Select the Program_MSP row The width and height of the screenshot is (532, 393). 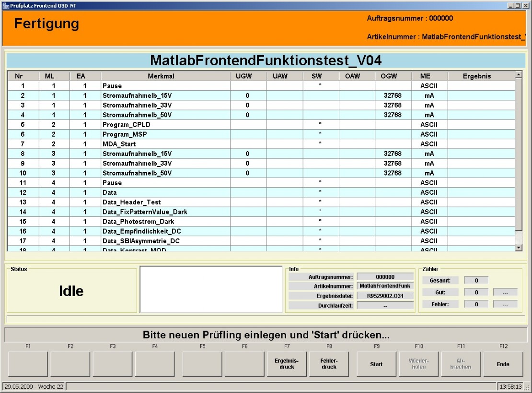click(261, 134)
